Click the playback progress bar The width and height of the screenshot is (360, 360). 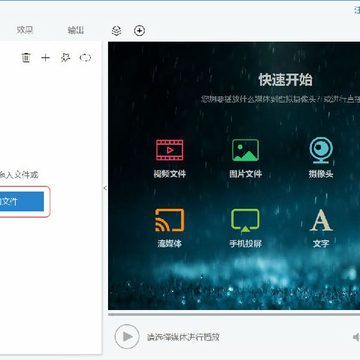coord(234,314)
